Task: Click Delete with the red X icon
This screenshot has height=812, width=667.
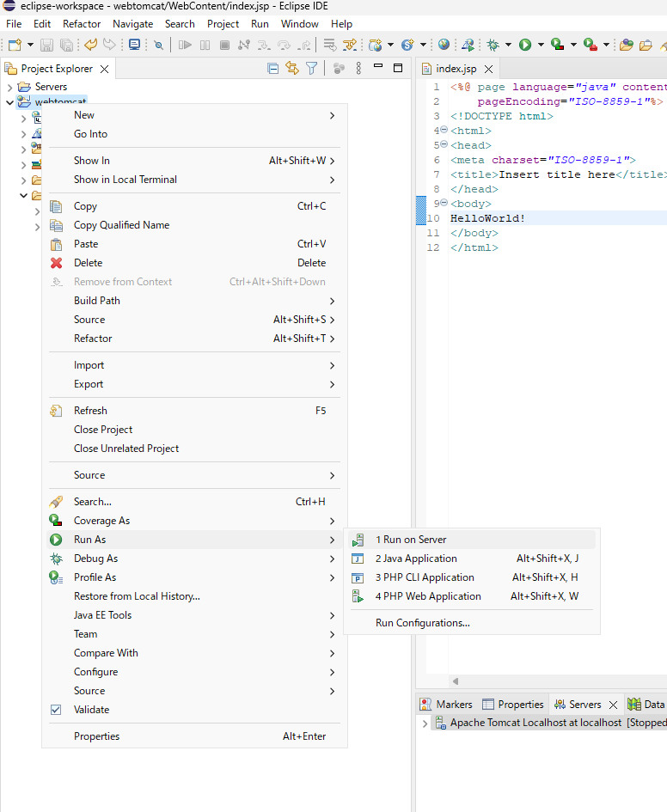Action: point(88,263)
